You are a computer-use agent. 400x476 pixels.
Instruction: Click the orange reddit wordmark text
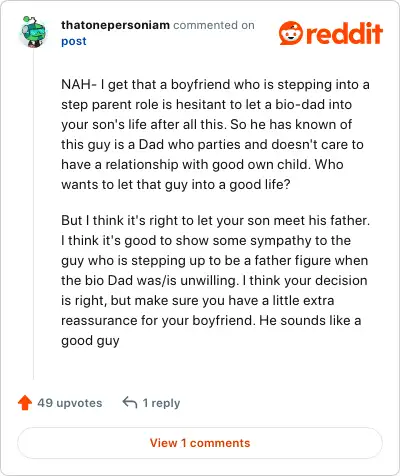tap(344, 33)
